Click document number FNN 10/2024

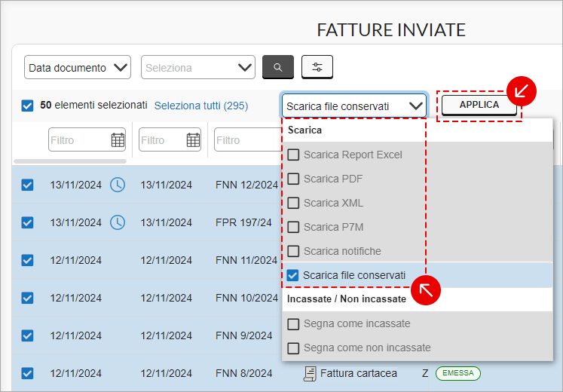(246, 298)
